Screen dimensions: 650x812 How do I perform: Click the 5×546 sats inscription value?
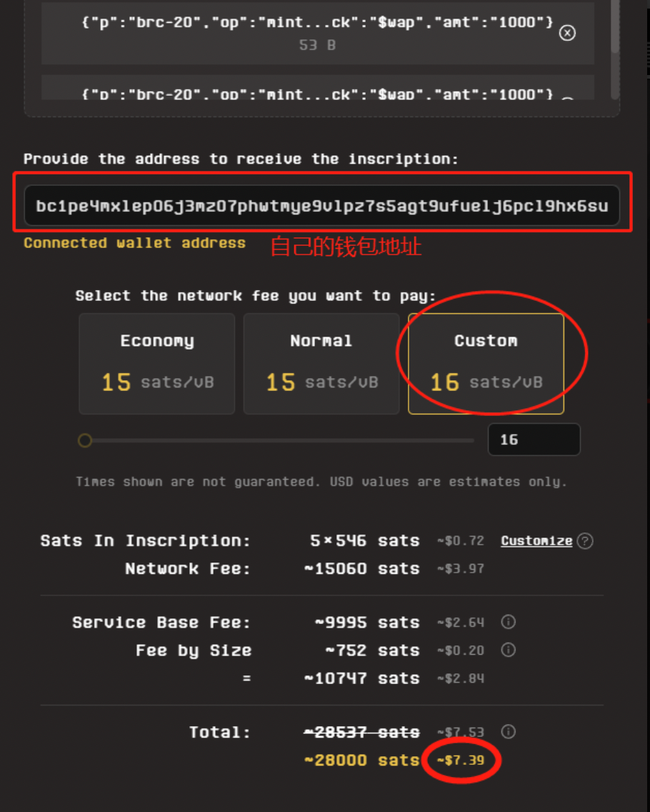(365, 540)
